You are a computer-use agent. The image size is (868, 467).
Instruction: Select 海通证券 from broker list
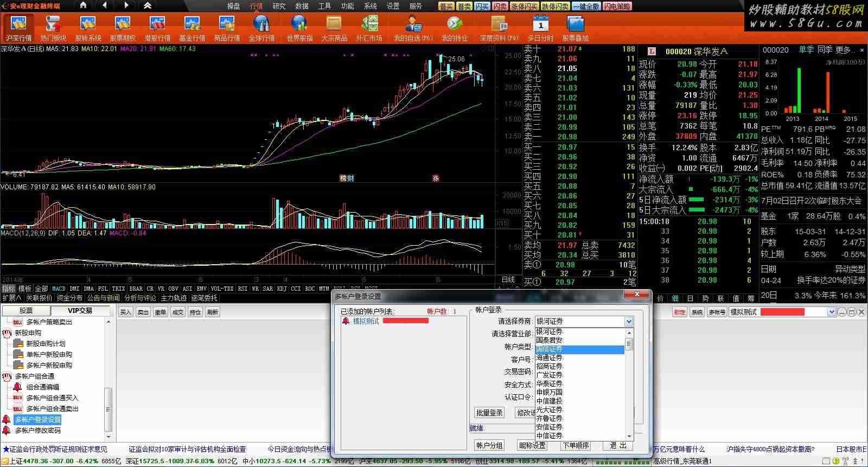[579, 358]
